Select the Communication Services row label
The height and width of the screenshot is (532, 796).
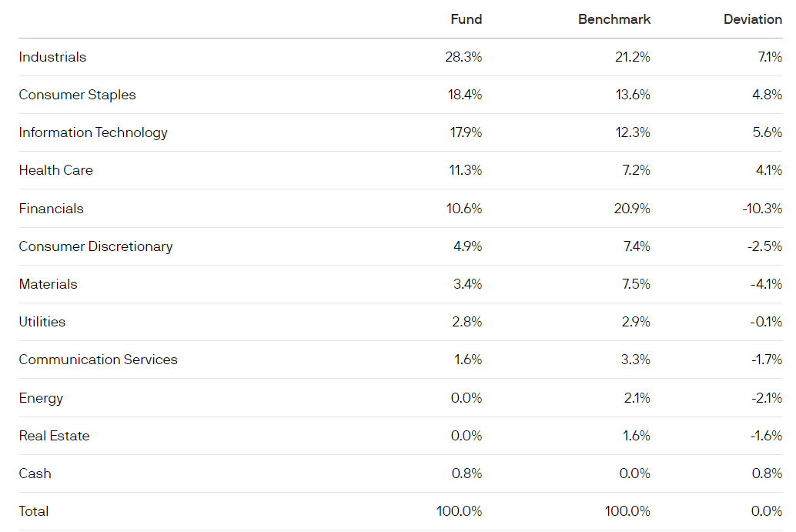(98, 360)
